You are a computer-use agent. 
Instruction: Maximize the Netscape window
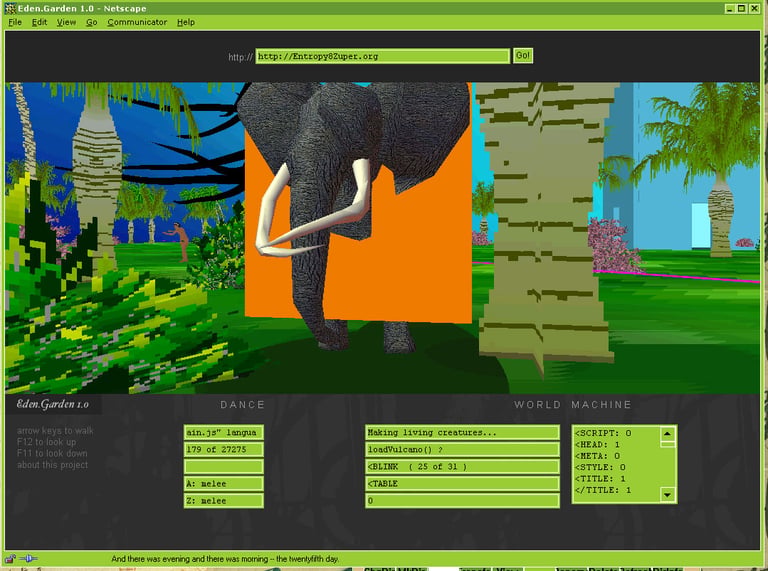(x=742, y=8)
